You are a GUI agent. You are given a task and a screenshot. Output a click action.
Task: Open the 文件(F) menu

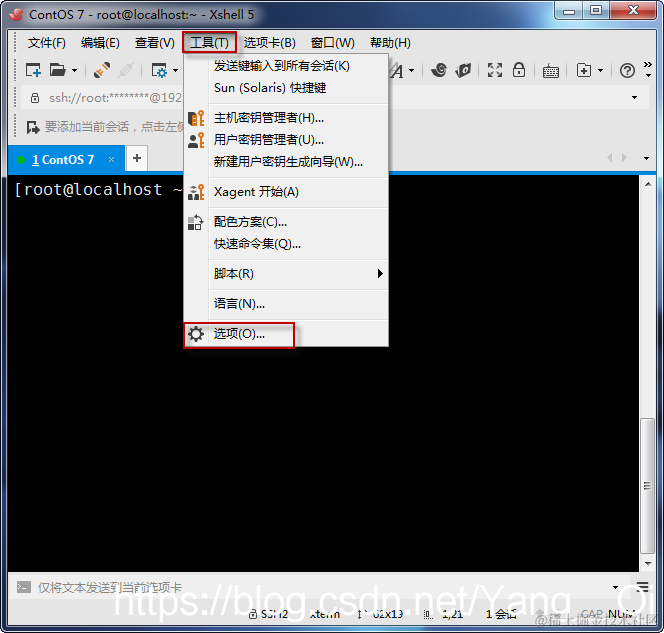click(47, 43)
